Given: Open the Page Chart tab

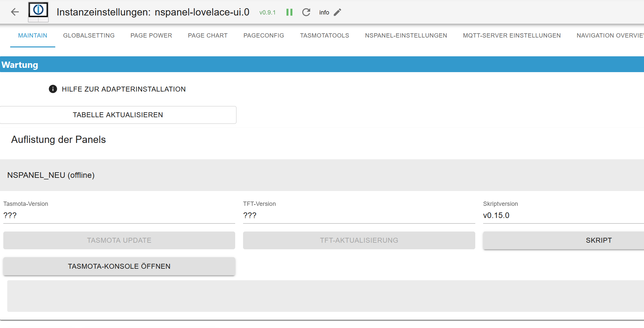Looking at the screenshot, I should [x=208, y=36].
